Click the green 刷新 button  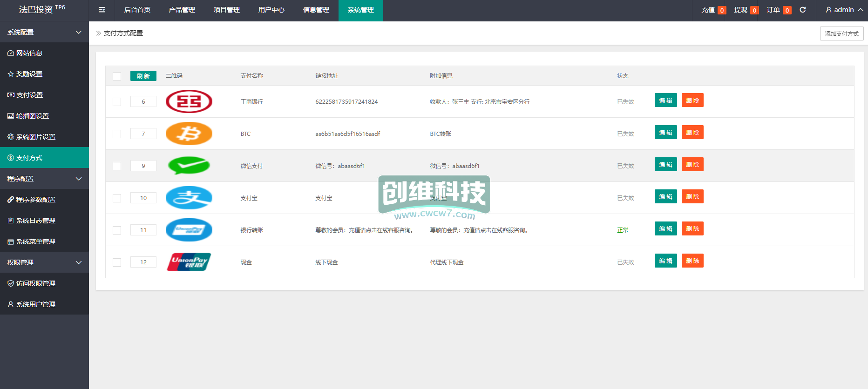coord(143,76)
